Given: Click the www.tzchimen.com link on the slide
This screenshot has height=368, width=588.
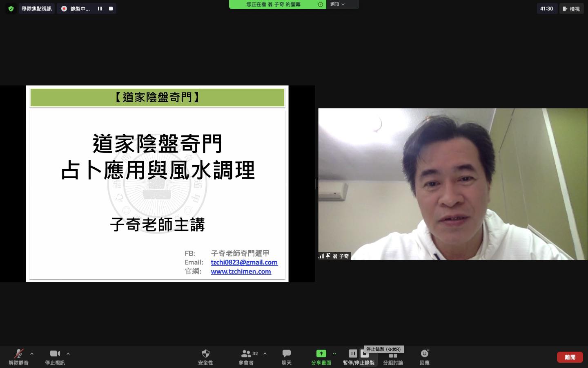Looking at the screenshot, I should [x=241, y=272].
